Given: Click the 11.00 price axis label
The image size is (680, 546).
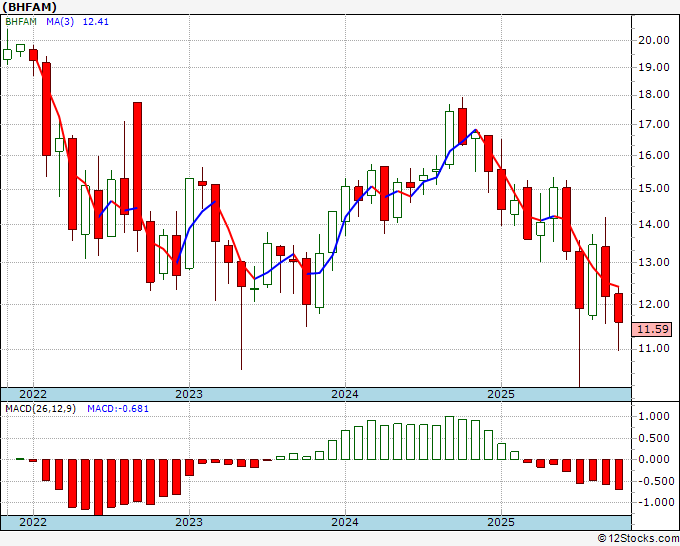Looking at the screenshot, I should [x=654, y=348].
